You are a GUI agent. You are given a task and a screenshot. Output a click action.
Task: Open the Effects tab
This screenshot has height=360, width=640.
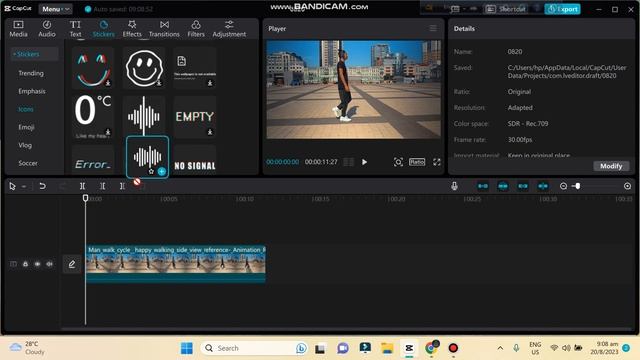pyautogui.click(x=132, y=29)
